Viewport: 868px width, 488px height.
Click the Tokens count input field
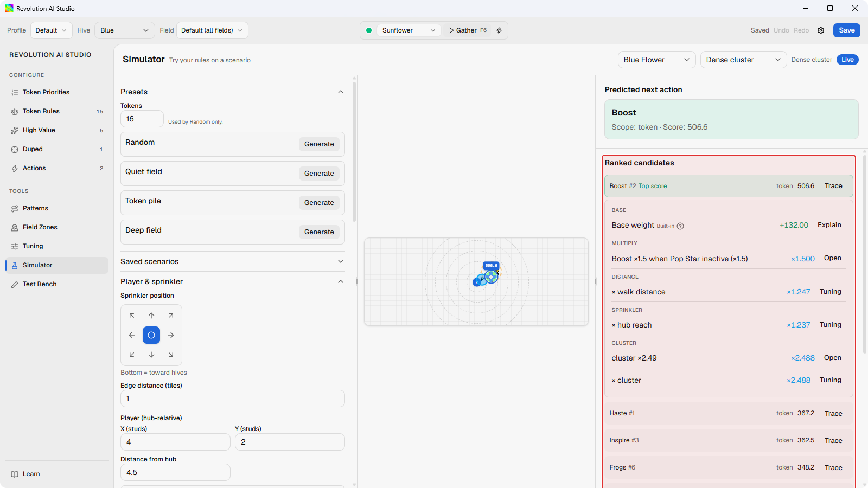pos(142,119)
